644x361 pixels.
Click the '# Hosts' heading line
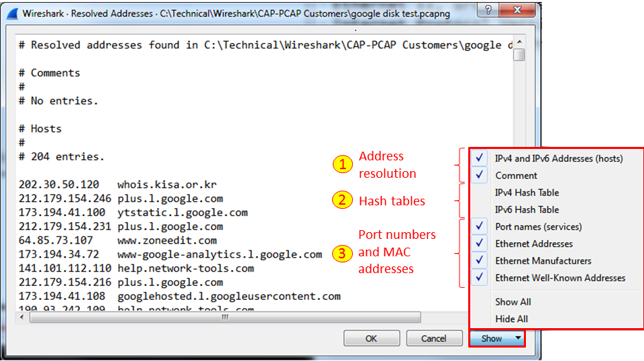(x=40, y=129)
